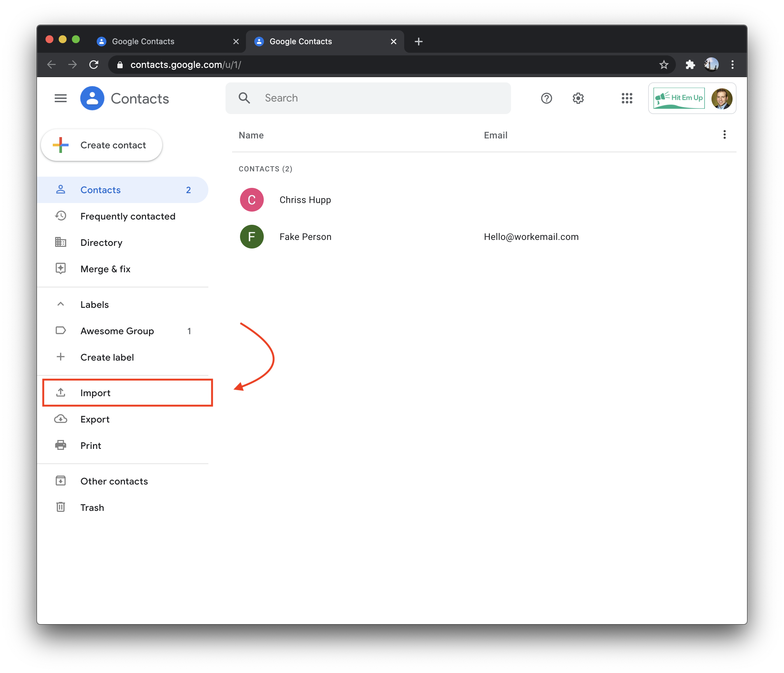784x673 pixels.
Task: Click the Trash bin icon
Action: 61,507
